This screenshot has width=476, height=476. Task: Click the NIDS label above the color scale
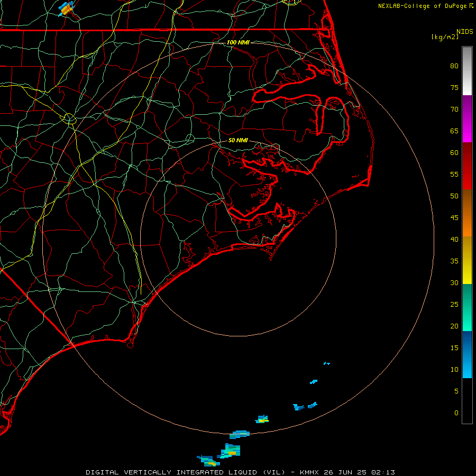click(464, 32)
